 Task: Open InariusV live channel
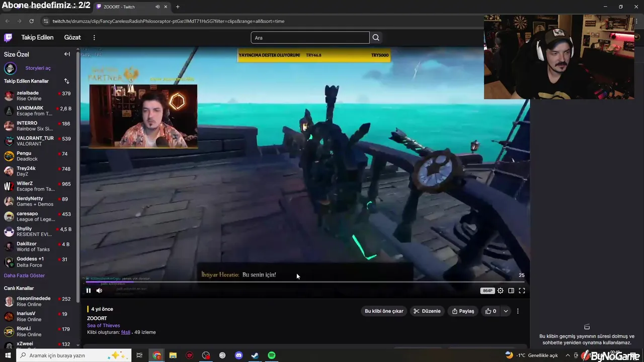38,316
